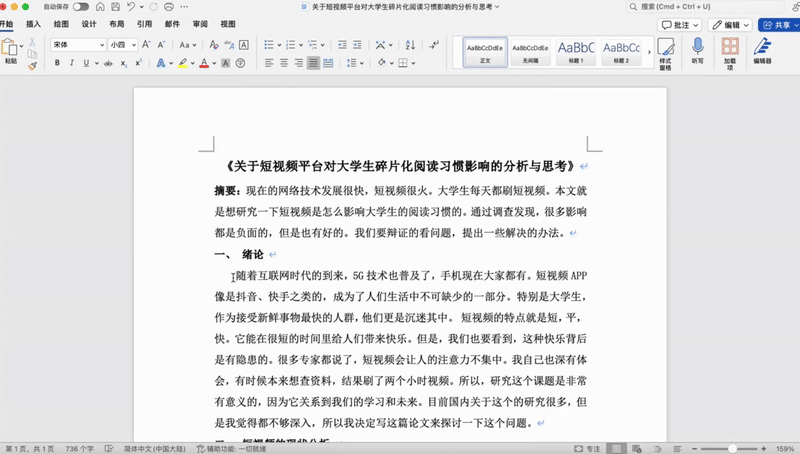Print the document from title bar
The width and height of the screenshot is (800, 454).
(x=168, y=7)
